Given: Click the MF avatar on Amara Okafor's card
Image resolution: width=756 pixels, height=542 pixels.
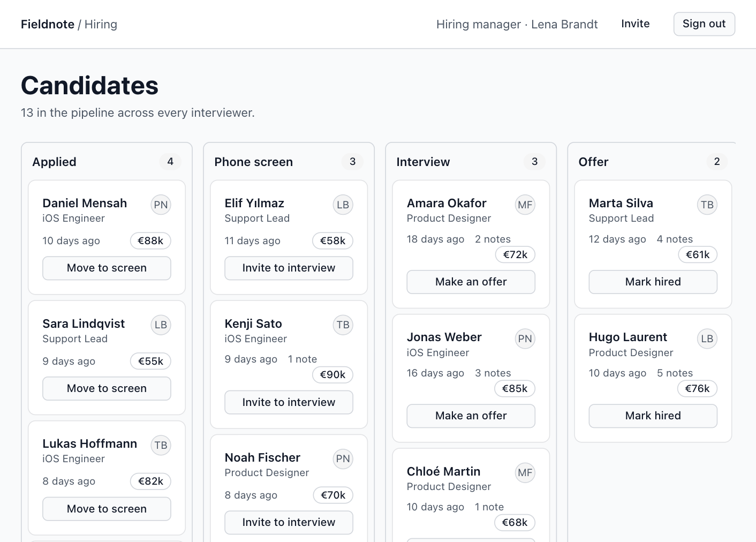Looking at the screenshot, I should 525,205.
